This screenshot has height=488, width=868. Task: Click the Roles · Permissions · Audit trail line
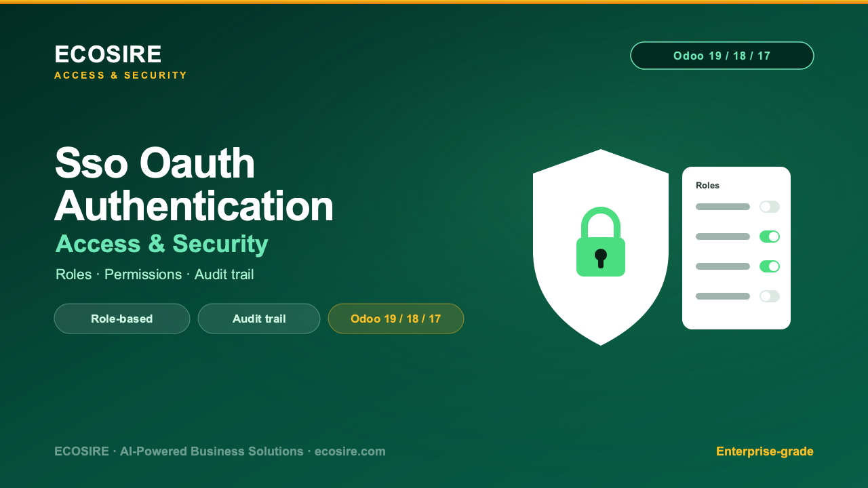click(x=155, y=274)
